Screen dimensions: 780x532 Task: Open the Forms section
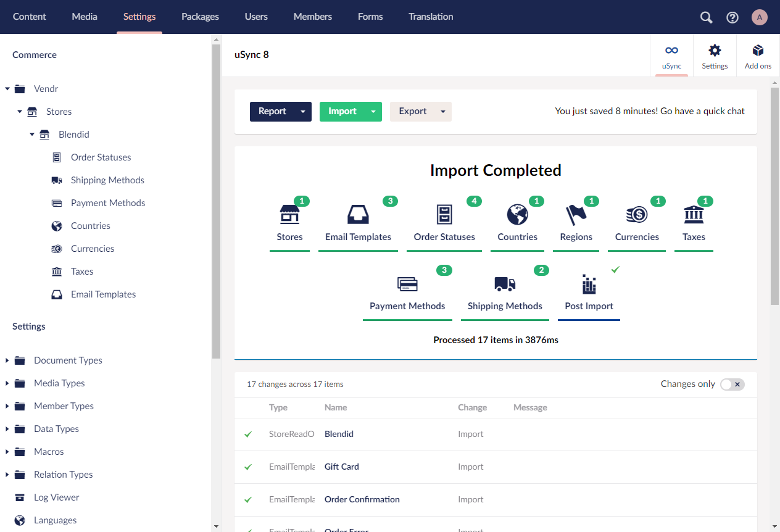(370, 17)
